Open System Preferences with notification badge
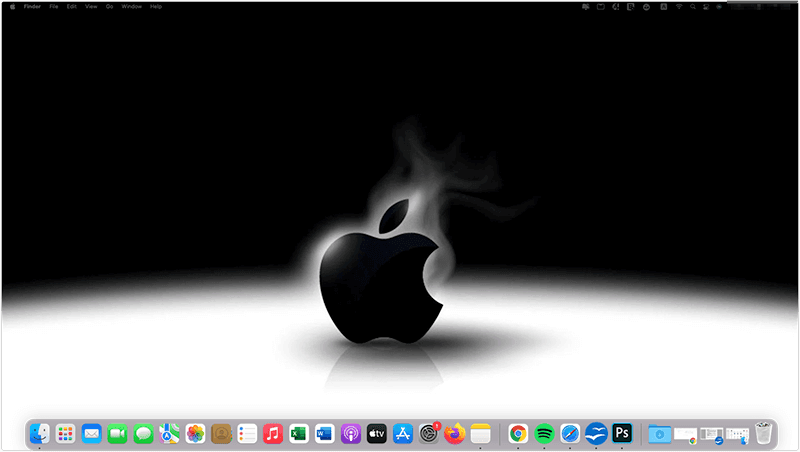This screenshot has height=452, width=800. tap(429, 433)
